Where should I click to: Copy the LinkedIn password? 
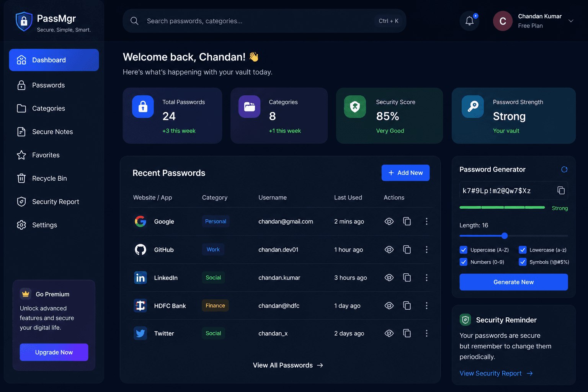click(x=407, y=278)
